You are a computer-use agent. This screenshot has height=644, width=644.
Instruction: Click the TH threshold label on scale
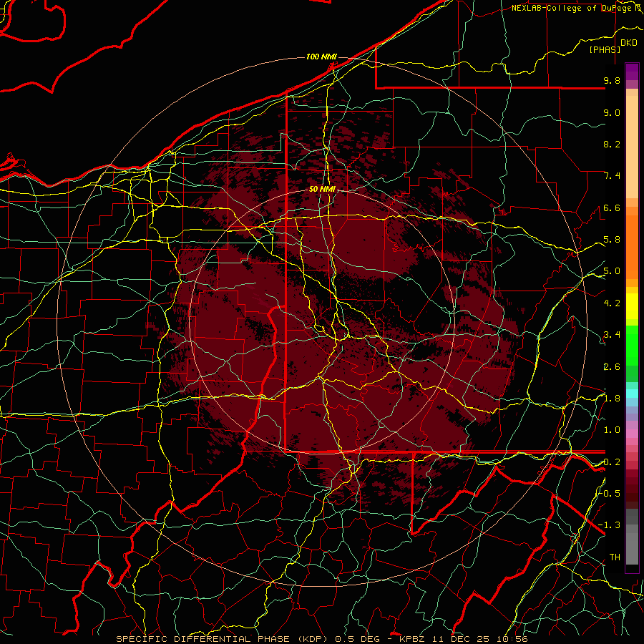coord(615,557)
